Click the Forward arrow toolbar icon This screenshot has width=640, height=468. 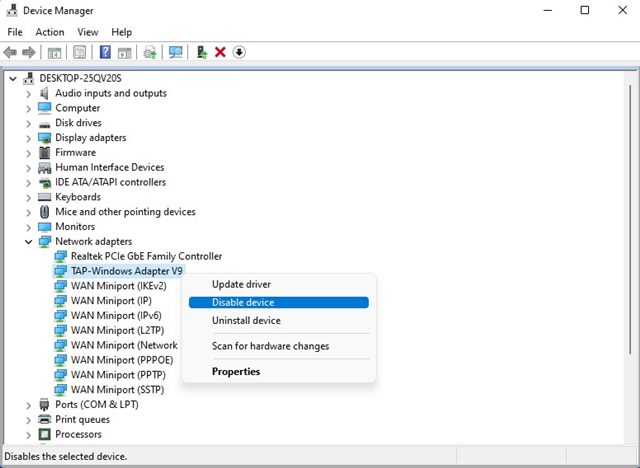pyautogui.click(x=29, y=52)
